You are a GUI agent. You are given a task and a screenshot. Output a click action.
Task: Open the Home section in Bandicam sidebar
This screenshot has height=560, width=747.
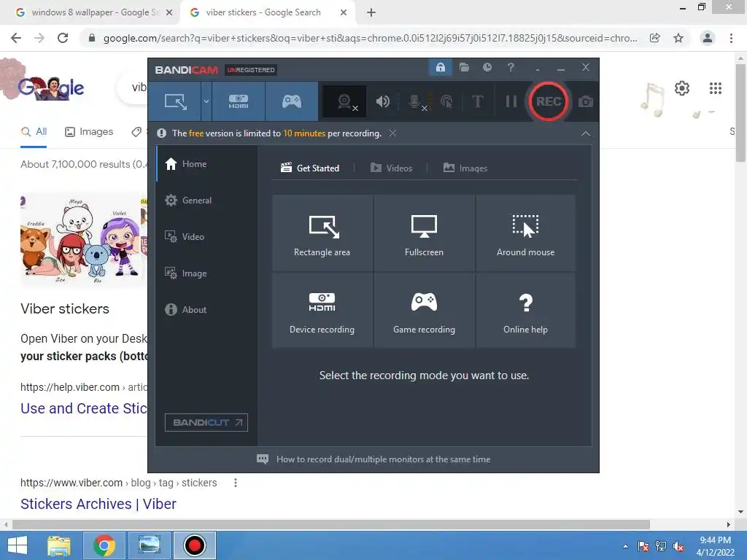[x=207, y=164]
